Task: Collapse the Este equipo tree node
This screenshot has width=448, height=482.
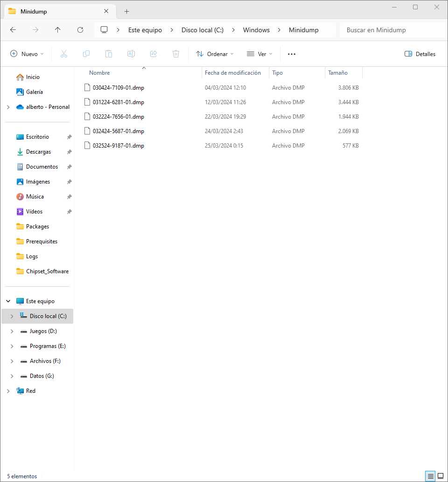Action: (8, 301)
